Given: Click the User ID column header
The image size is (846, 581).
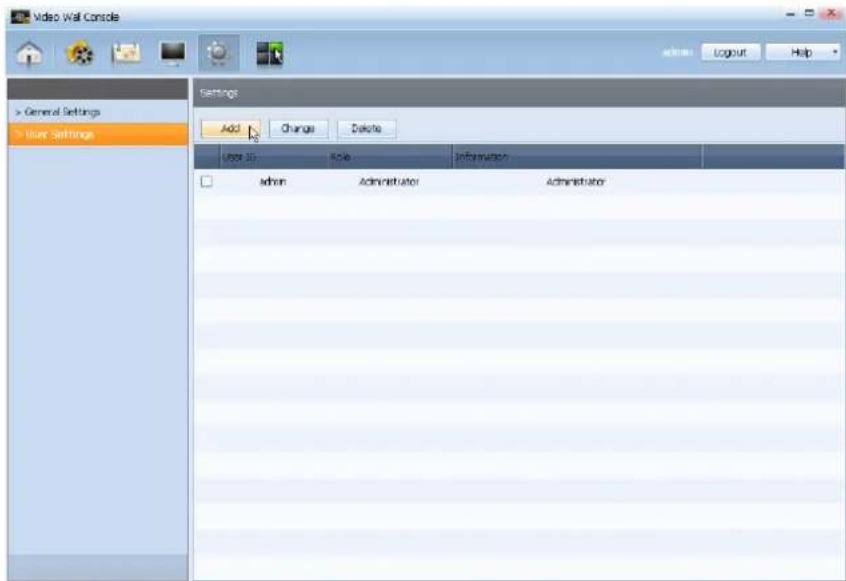Looking at the screenshot, I should click(274, 157).
